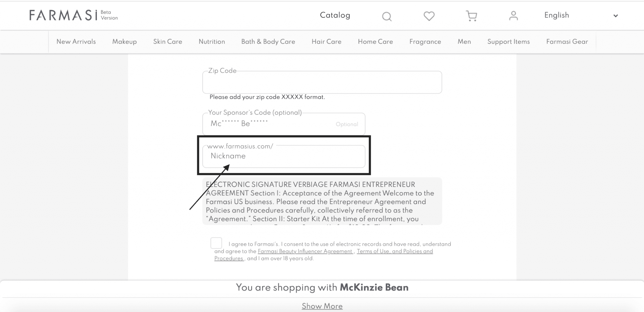
Task: Open the Skin Care menu
Action: (168, 42)
